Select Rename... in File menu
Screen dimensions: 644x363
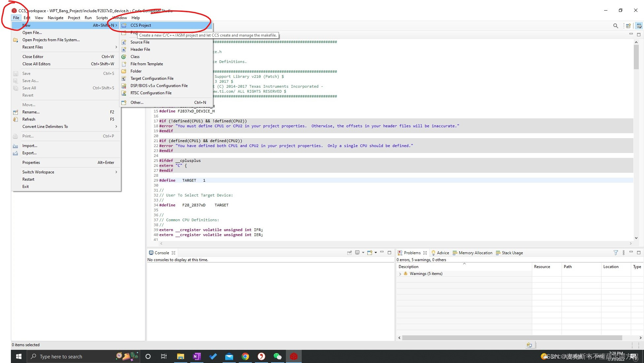click(x=66, y=112)
